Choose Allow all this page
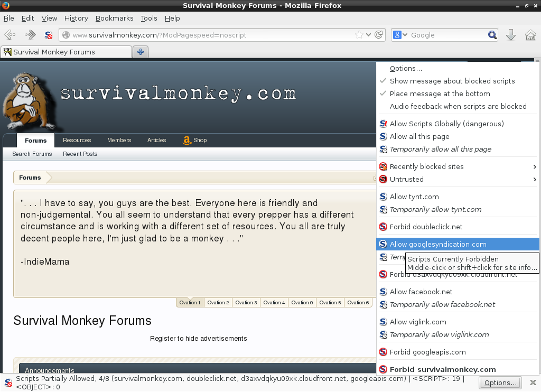Screen dimensions: 541x392 (x=458, y=137)
